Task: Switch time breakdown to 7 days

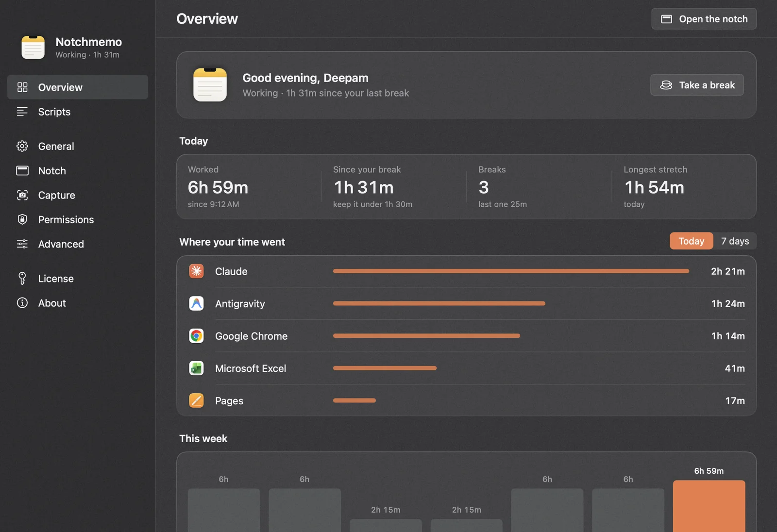Action: point(735,241)
